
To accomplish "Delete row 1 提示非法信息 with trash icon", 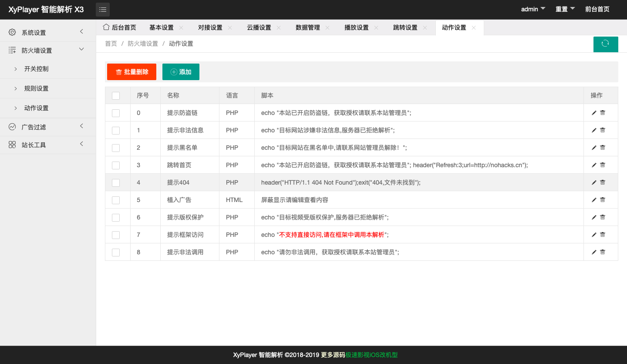I will tap(603, 130).
